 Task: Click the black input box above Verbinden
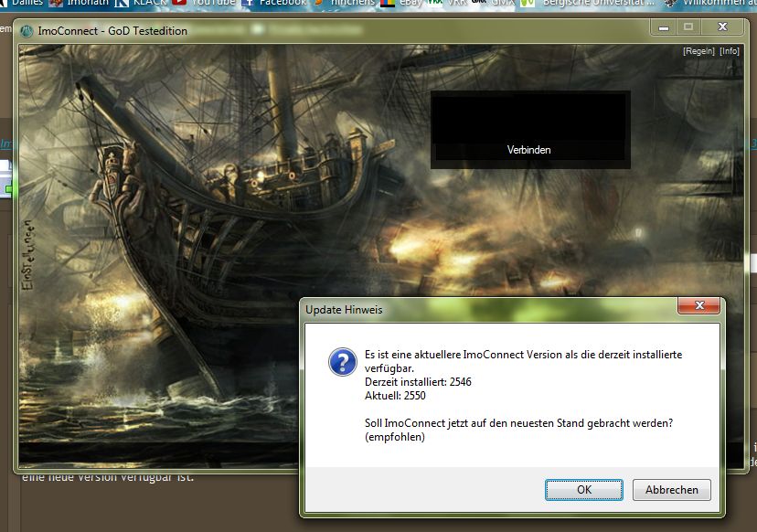tap(529, 116)
